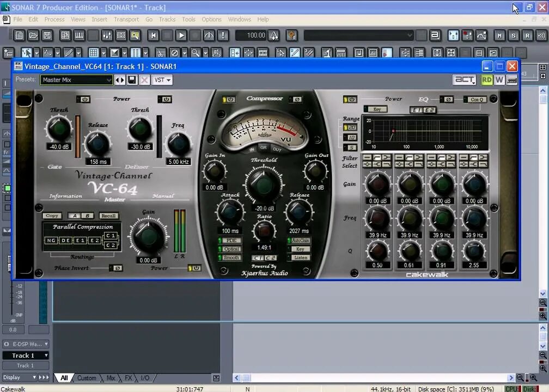Click the Recall button
The width and height of the screenshot is (549, 392).
108,216
